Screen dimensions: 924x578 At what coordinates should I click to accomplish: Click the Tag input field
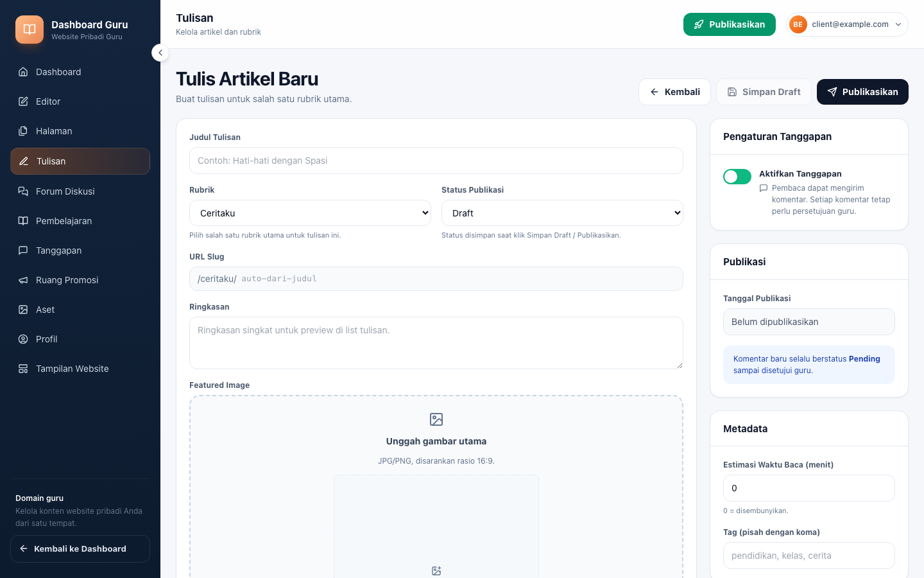pos(809,556)
